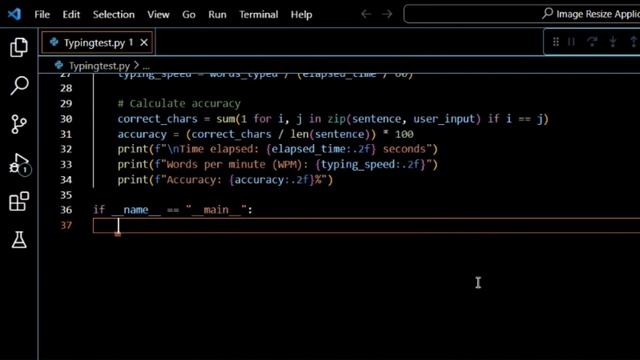The height and width of the screenshot is (360, 640).
Task: Click the correct_chars variable on line 30
Action: pyautogui.click(x=157, y=119)
